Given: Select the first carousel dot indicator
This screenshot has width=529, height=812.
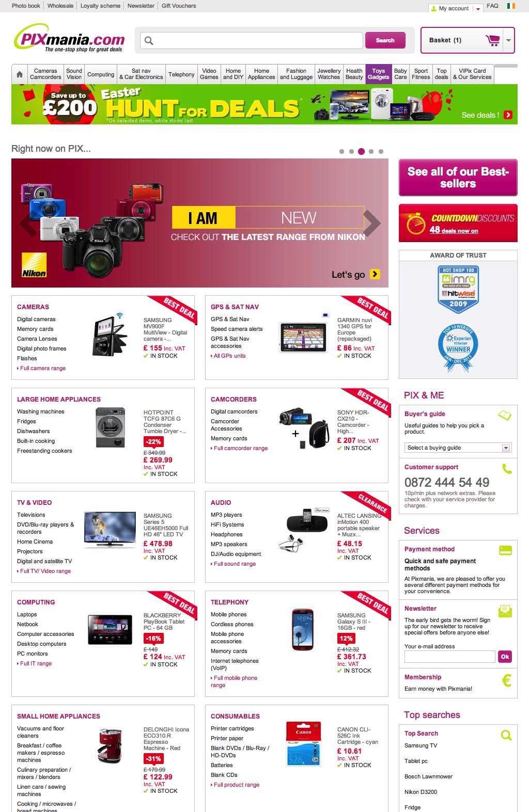Looking at the screenshot, I should point(341,152).
